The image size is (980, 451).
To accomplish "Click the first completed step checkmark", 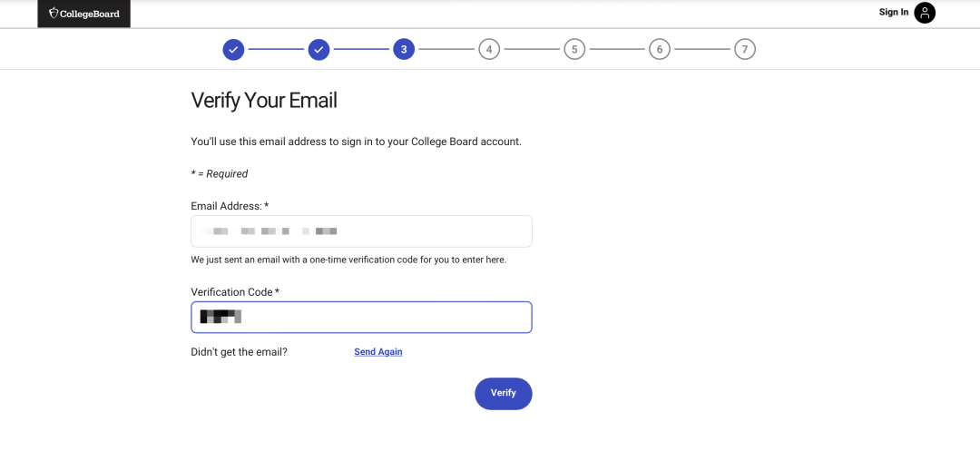I will (x=233, y=49).
